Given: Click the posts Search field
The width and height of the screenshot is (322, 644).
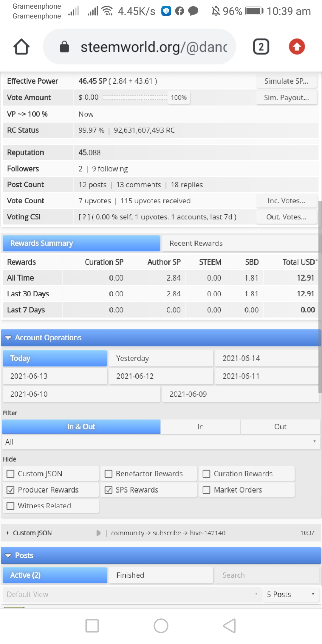Looking at the screenshot, I should [267, 575].
